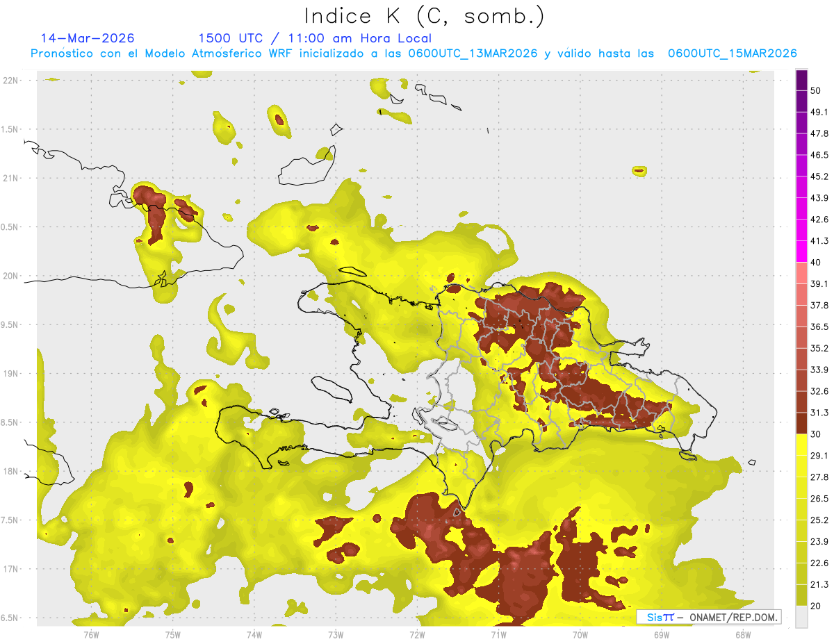
Task: Click the colorbar value '46.5'
Action: (819, 155)
